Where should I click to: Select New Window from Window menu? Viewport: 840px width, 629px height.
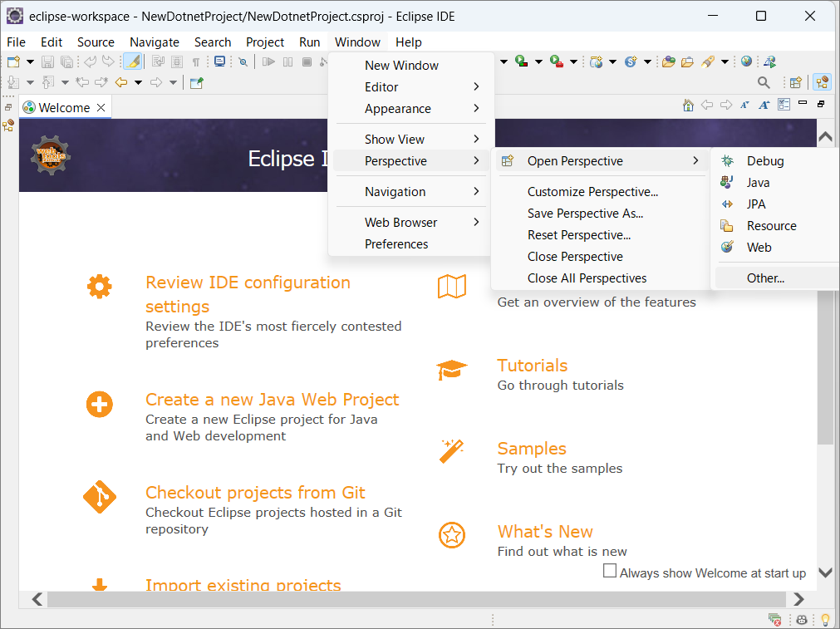pyautogui.click(x=411, y=66)
